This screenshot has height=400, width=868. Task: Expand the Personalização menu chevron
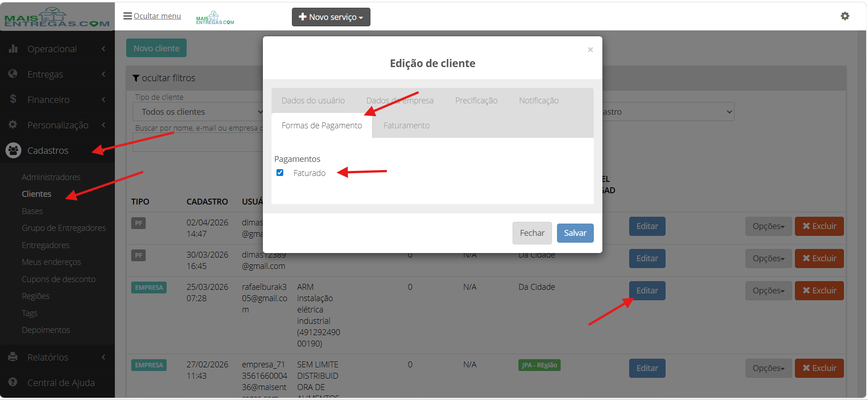point(104,125)
